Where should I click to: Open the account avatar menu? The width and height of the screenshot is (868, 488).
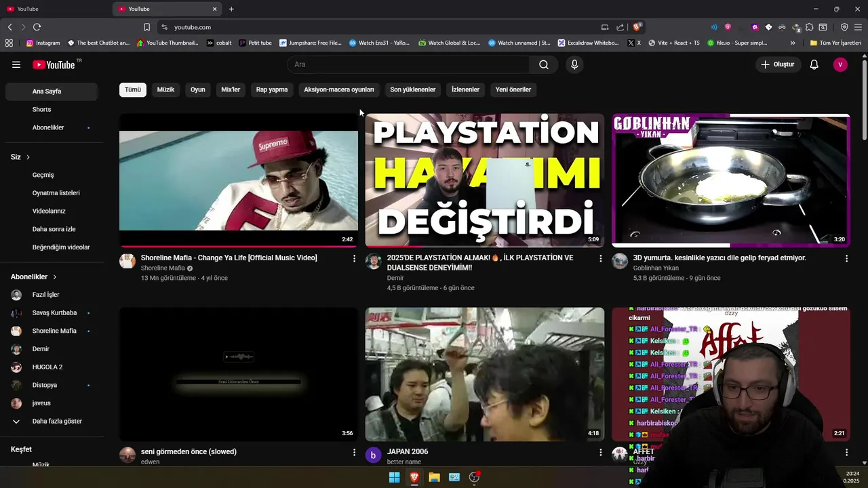coord(840,64)
